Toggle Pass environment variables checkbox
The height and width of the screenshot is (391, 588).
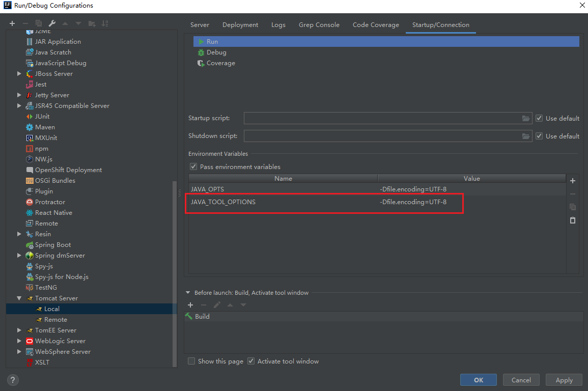193,166
